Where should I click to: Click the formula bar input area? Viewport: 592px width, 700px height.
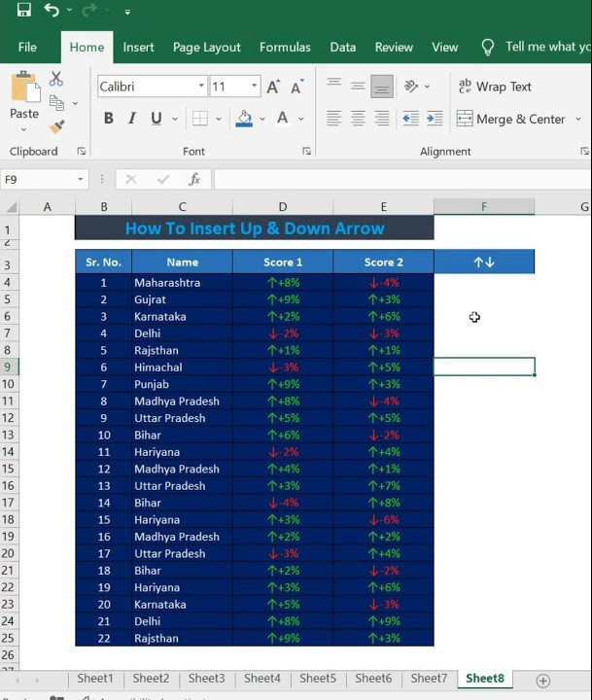(402, 180)
